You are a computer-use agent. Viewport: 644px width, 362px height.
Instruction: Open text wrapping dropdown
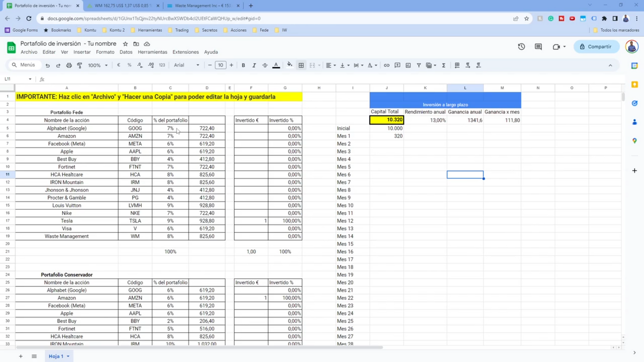tap(358, 65)
